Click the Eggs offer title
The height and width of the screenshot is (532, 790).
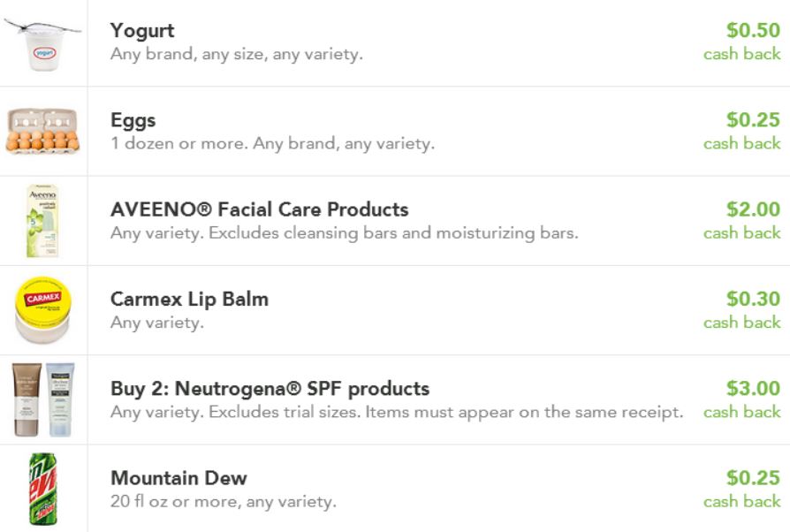pyautogui.click(x=133, y=120)
